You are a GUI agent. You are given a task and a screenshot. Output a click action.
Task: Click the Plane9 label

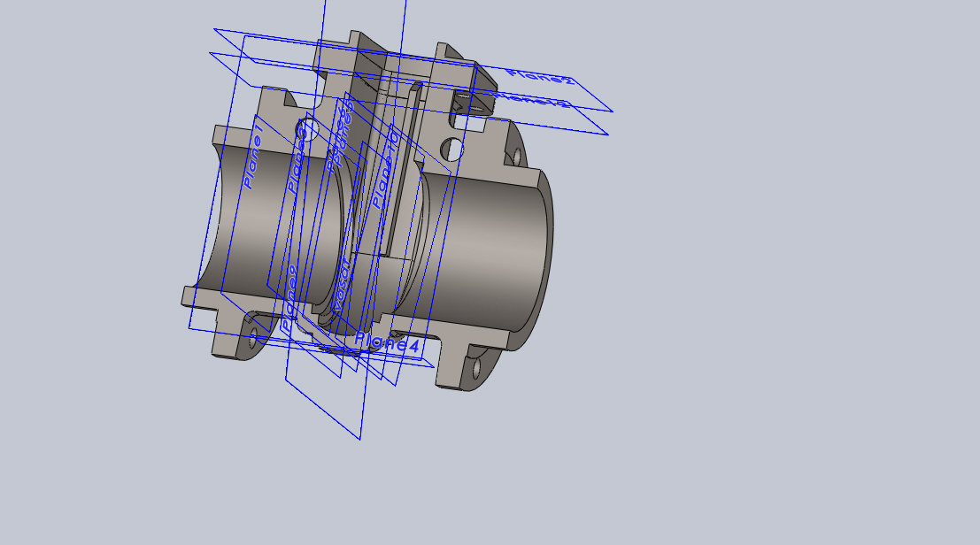click(x=289, y=298)
